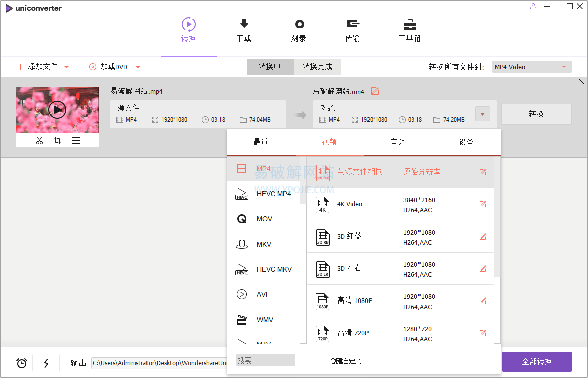Select the HEVC MKV format
The width and height of the screenshot is (588, 378).
(x=263, y=269)
